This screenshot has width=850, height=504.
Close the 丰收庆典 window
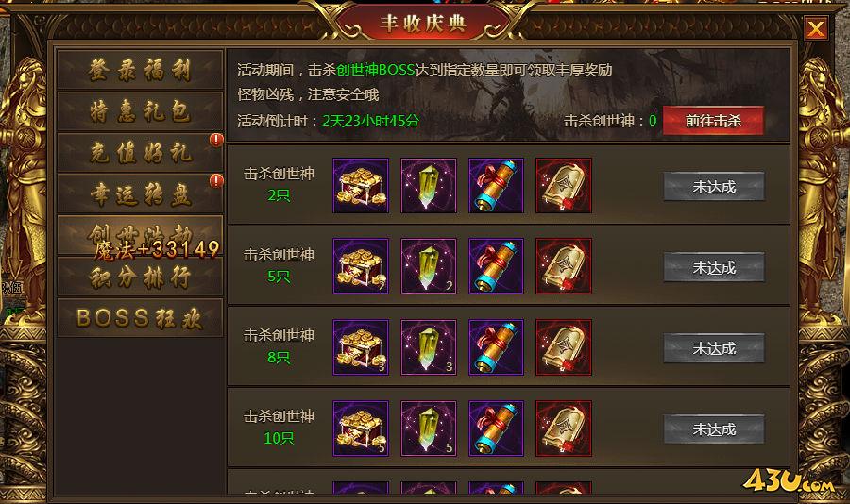(816, 28)
